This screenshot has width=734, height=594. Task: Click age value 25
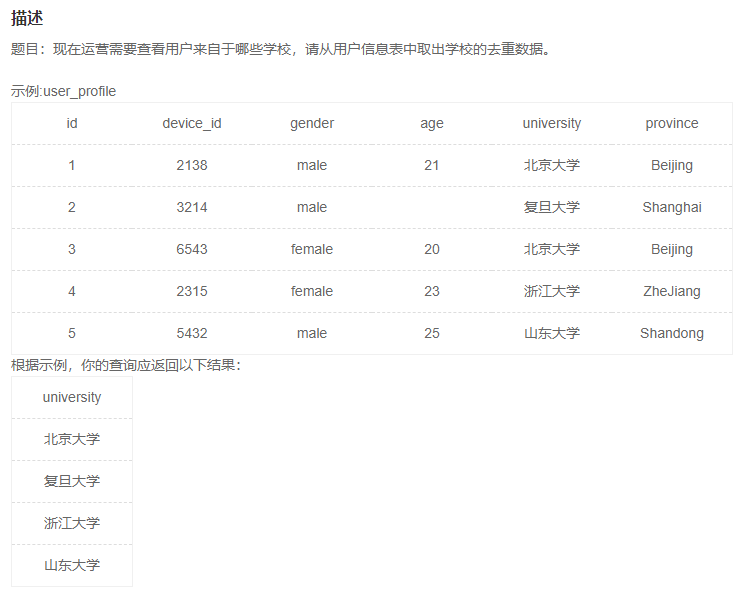point(432,333)
